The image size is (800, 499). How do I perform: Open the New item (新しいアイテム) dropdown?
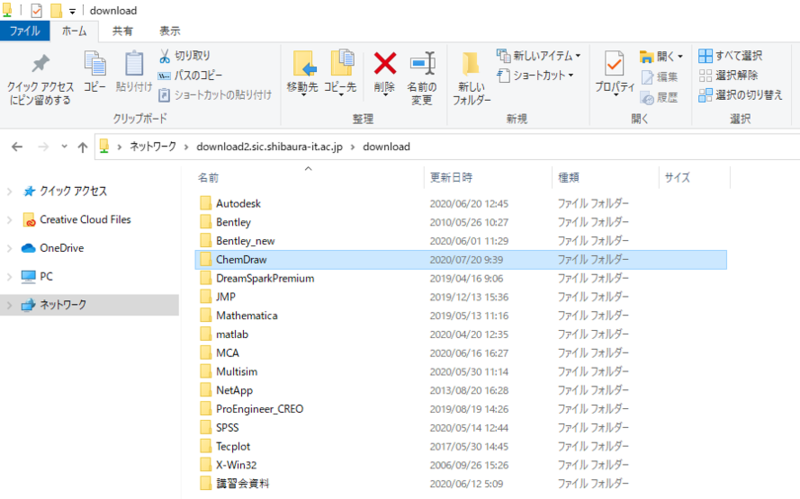point(538,55)
